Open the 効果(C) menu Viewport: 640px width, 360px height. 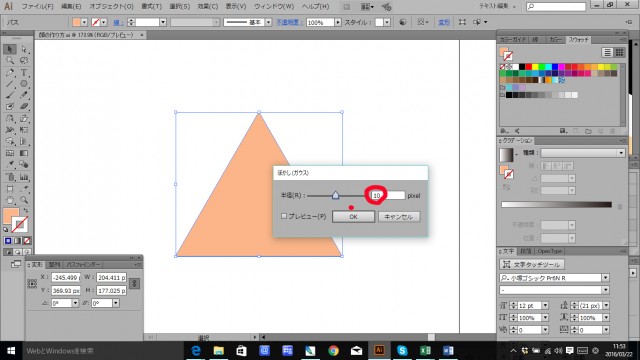(207, 7)
